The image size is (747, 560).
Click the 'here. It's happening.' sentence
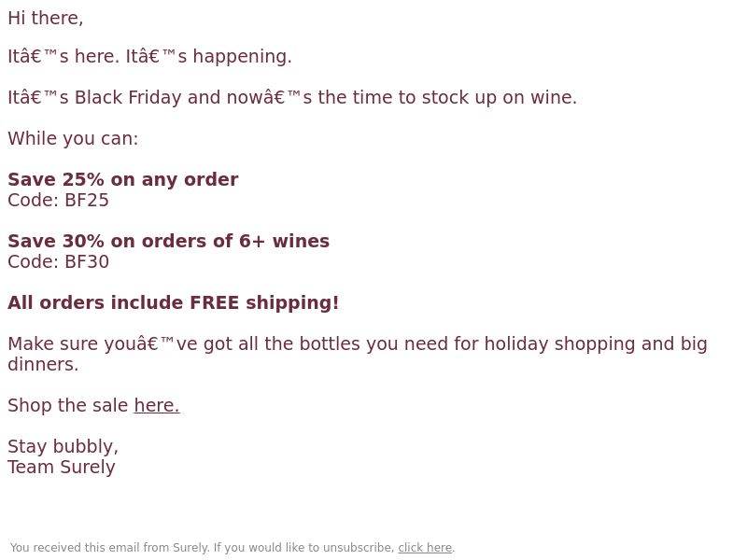click(183, 56)
